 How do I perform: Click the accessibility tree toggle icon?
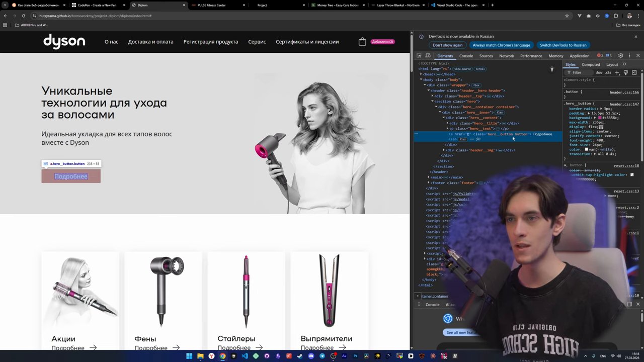click(552, 69)
